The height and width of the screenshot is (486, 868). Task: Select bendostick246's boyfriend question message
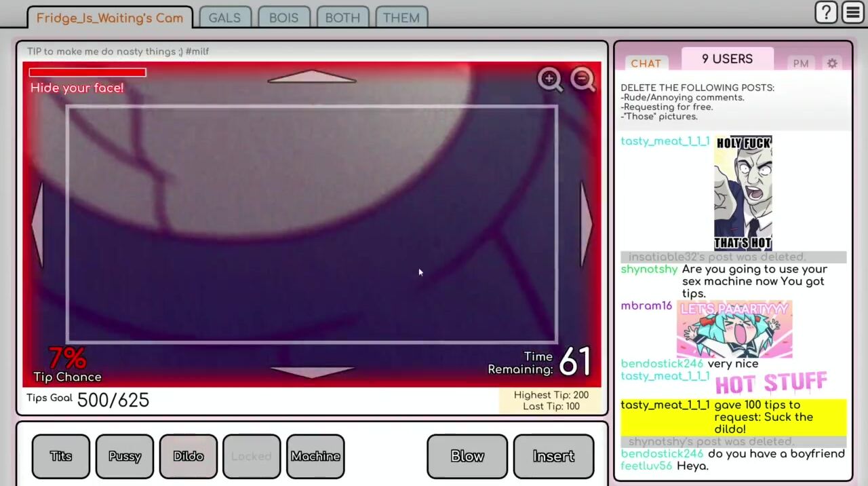pyautogui.click(x=776, y=453)
